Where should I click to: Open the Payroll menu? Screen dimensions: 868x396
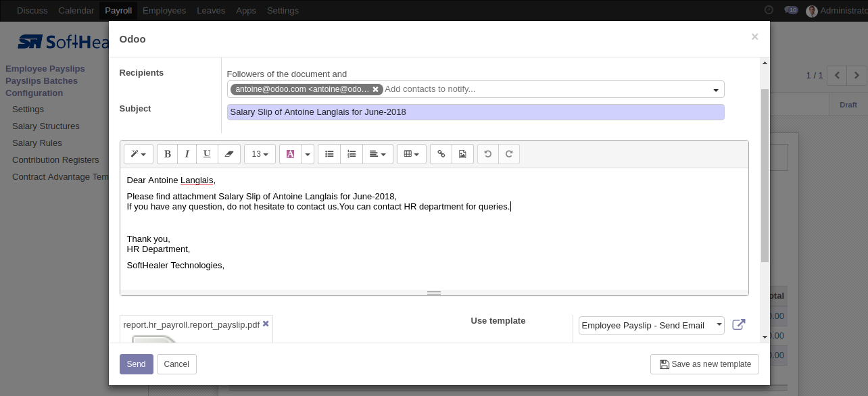[118, 10]
